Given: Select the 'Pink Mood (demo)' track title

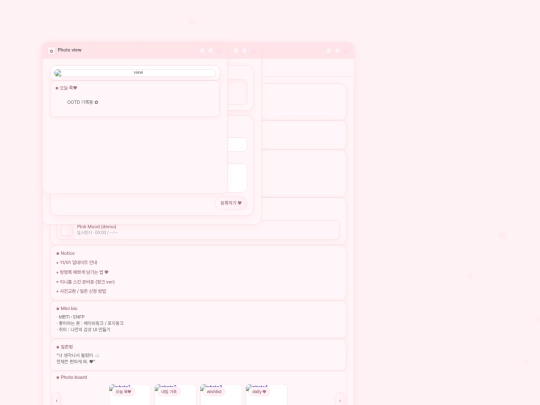Looking at the screenshot, I should coord(96,227).
